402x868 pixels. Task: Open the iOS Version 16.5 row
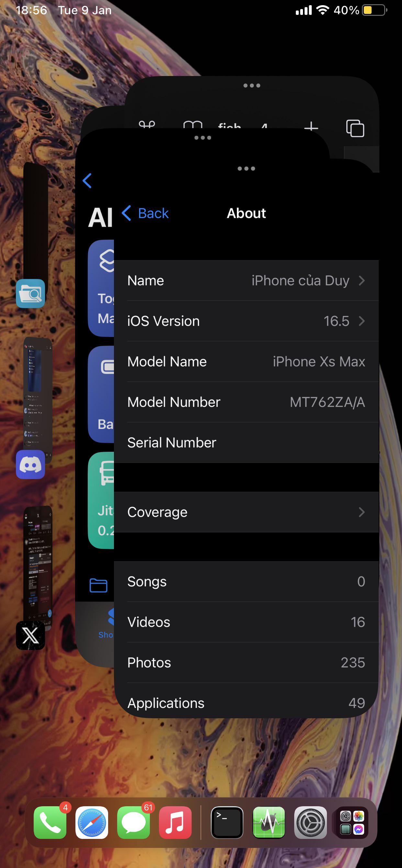click(246, 321)
